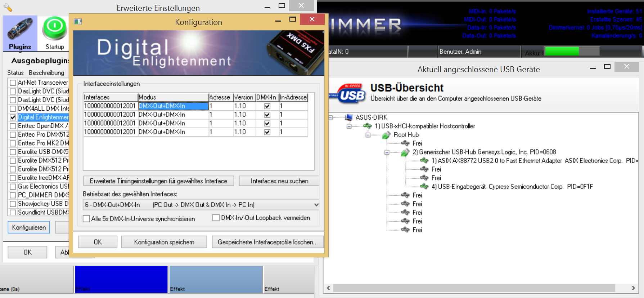The height and width of the screenshot is (298, 644).
Task: Check DMX4ALL DMX Interface plugin
Action: tap(13, 108)
